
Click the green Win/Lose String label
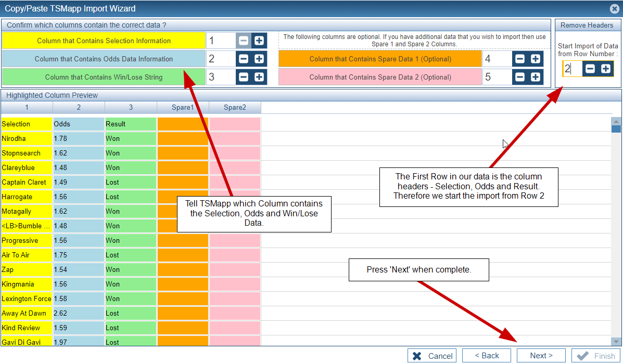[104, 77]
